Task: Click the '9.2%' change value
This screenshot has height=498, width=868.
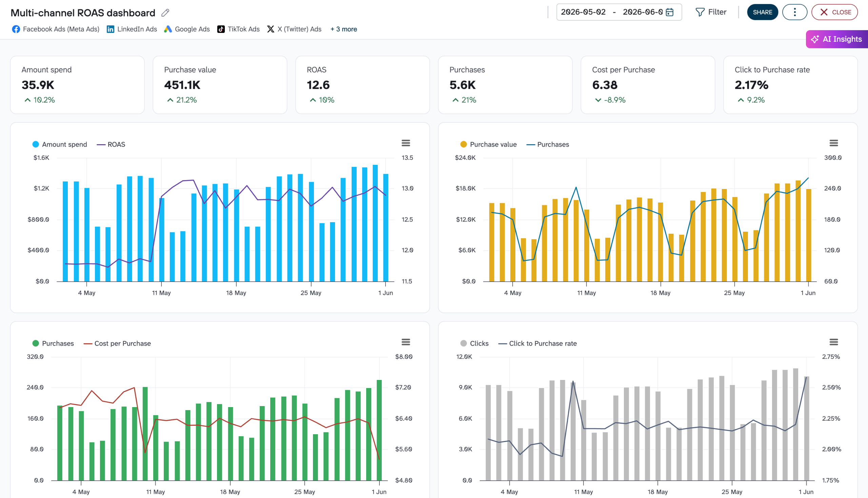Action: [x=756, y=100]
